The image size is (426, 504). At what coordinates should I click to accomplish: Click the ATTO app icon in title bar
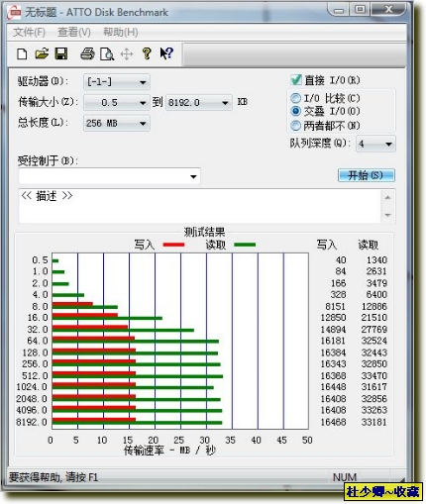pos(15,13)
